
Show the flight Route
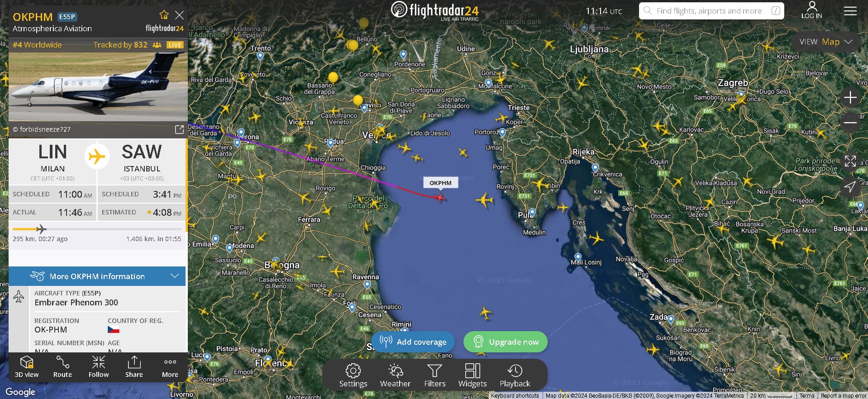62,367
